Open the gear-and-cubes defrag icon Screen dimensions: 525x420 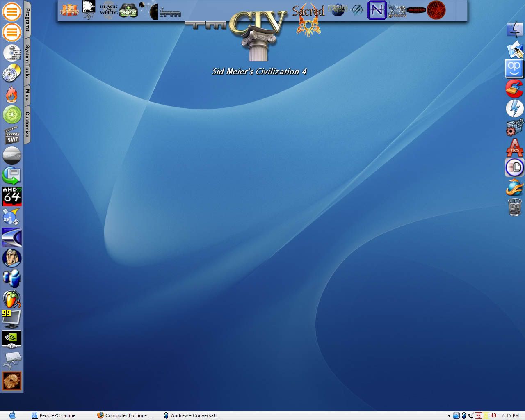515,128
